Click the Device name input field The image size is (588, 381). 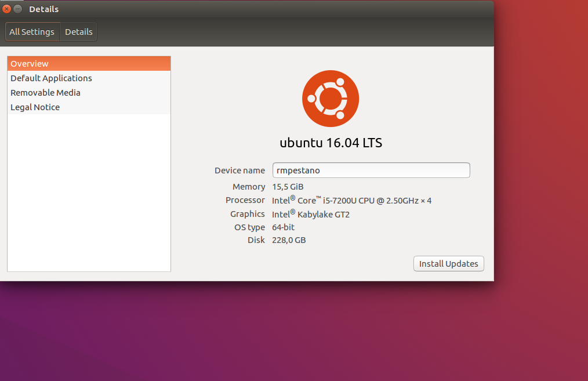point(371,170)
